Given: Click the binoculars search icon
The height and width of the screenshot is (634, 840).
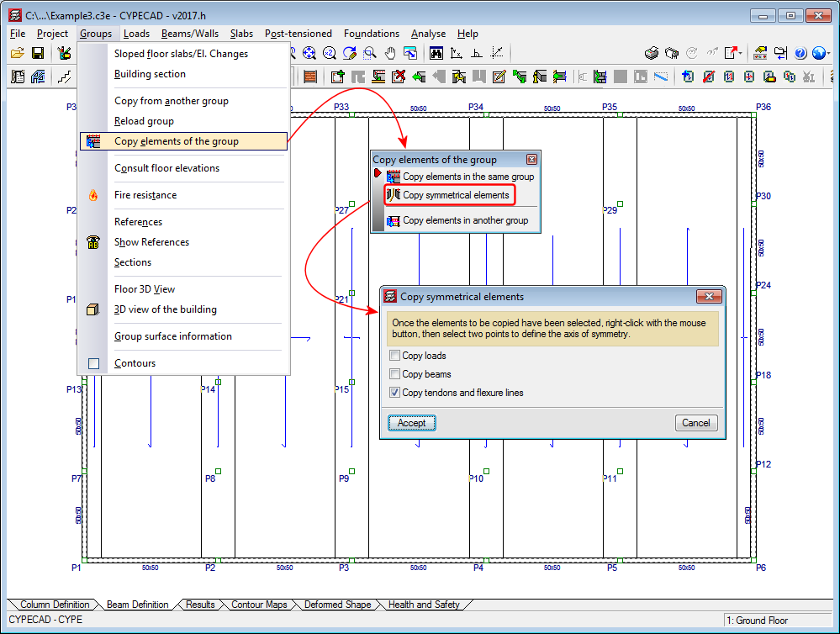Looking at the screenshot, I should click(436, 53).
